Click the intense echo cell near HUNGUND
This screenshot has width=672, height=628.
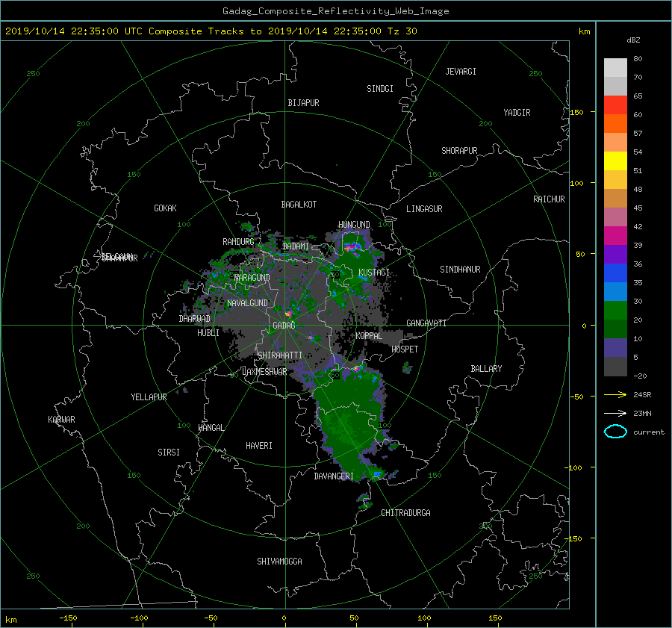352,247
